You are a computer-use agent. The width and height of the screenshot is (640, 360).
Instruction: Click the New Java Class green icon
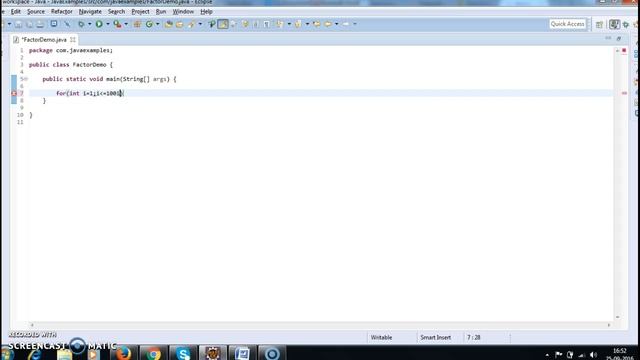(x=149, y=24)
